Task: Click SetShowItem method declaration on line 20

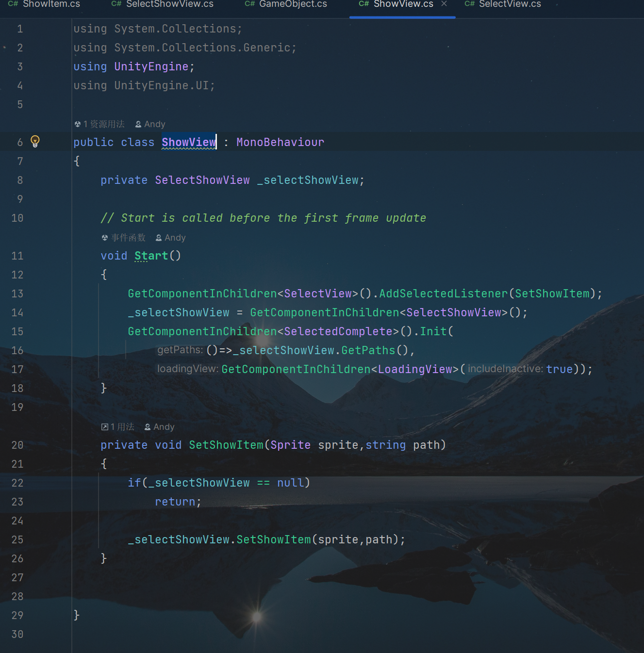Action: (x=226, y=445)
